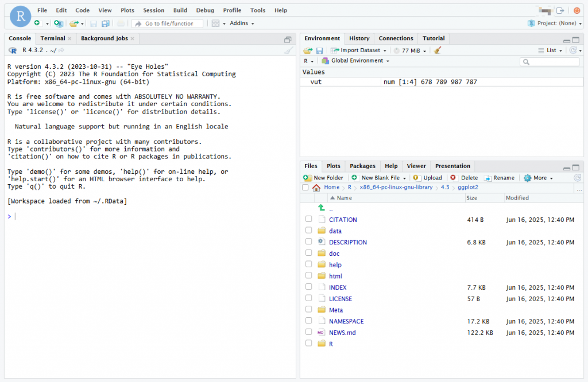Click New Folder in the Files pane
This screenshot has width=588, height=382.
pos(323,177)
